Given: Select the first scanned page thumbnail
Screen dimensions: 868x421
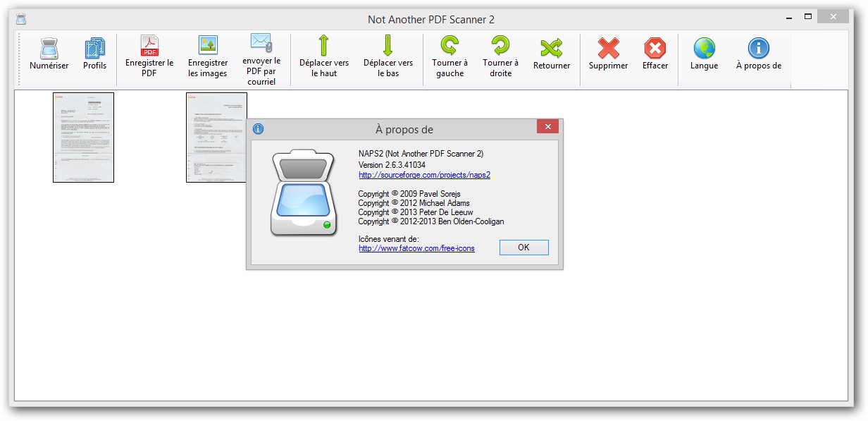Looking at the screenshot, I should 83,138.
